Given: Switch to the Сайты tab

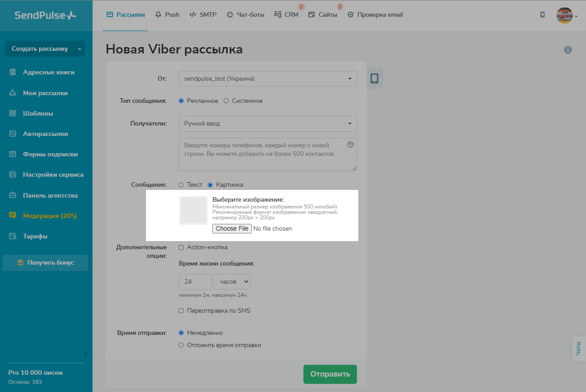Looking at the screenshot, I should click(x=322, y=15).
